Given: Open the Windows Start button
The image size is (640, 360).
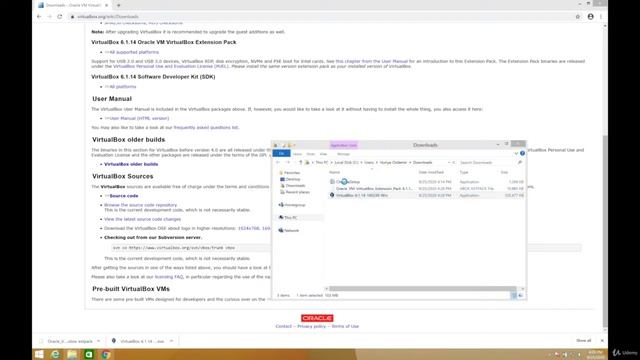Looking at the screenshot, I should click(x=39, y=354).
